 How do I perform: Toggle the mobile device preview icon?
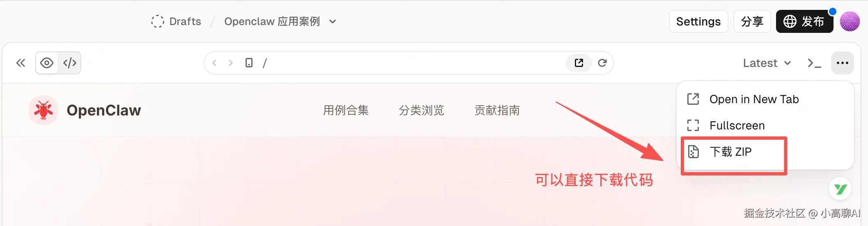pos(249,63)
